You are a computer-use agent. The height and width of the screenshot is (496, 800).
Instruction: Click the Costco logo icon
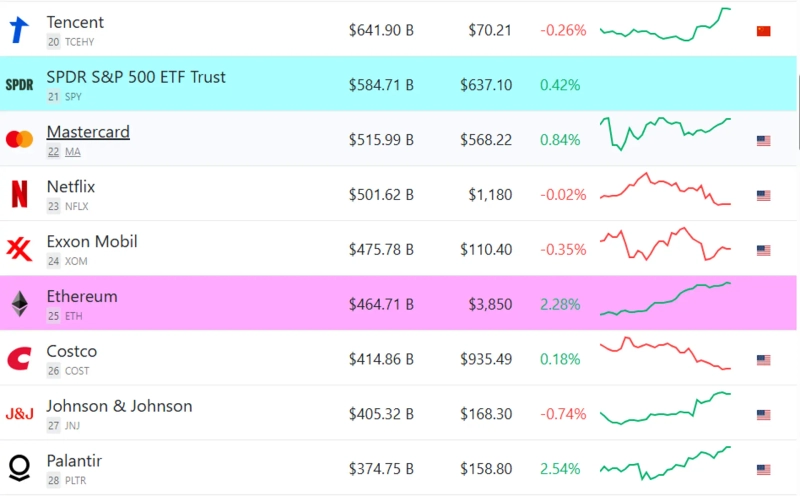[x=19, y=359]
